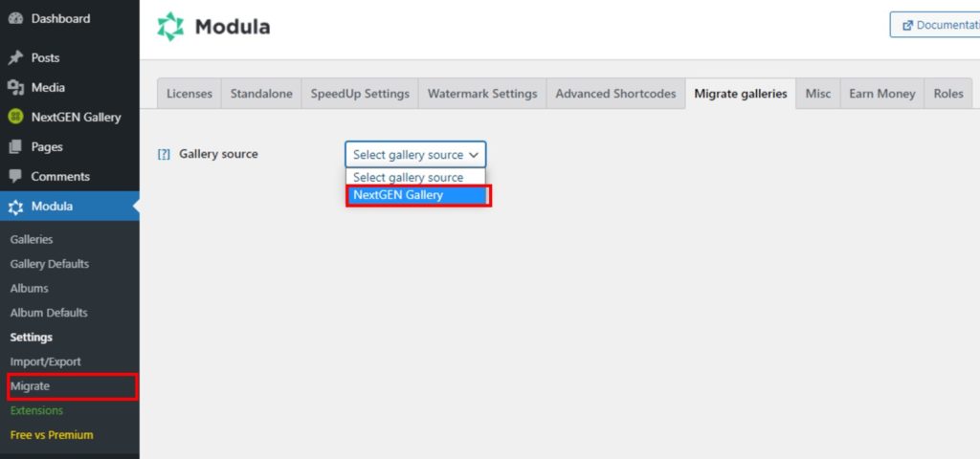Viewport: 980px width, 459px height.
Task: Select the Migrate galleries tab
Action: click(741, 94)
